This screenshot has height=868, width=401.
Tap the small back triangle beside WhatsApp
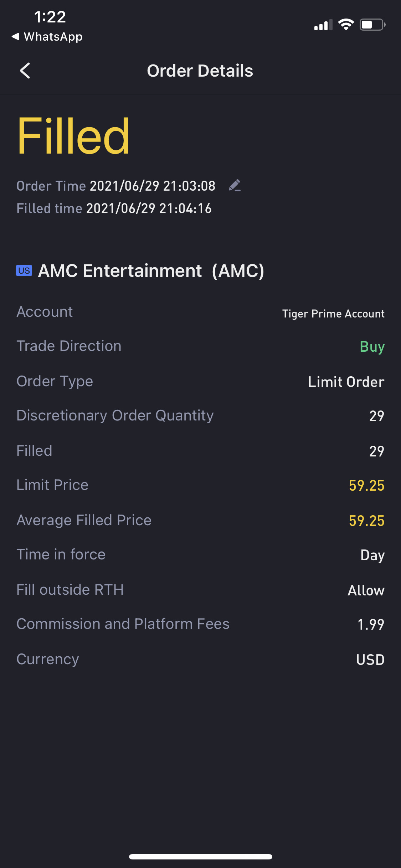tap(15, 36)
